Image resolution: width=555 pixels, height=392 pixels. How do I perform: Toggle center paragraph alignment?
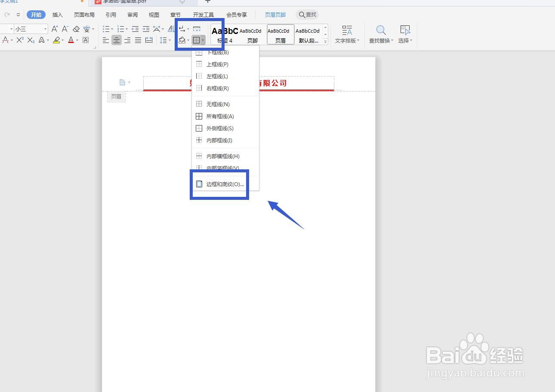point(117,40)
